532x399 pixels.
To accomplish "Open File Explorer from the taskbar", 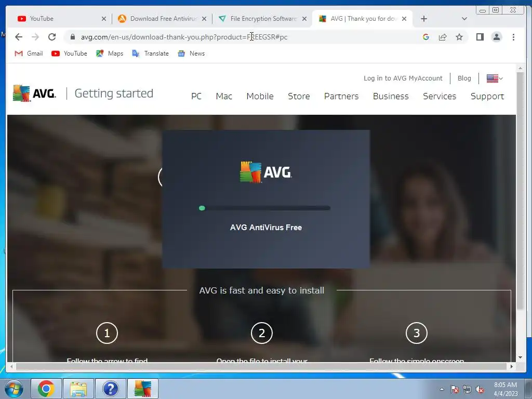I will (78, 389).
